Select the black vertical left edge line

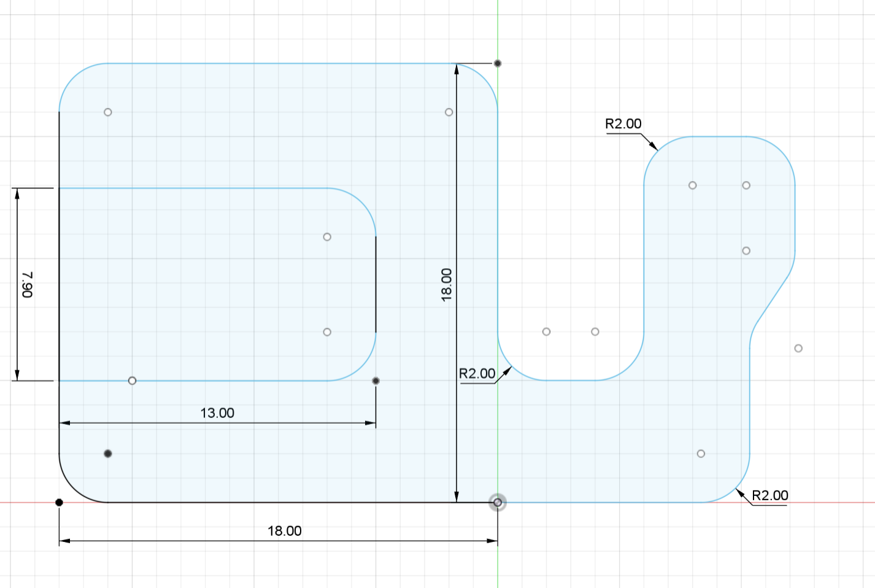59,282
